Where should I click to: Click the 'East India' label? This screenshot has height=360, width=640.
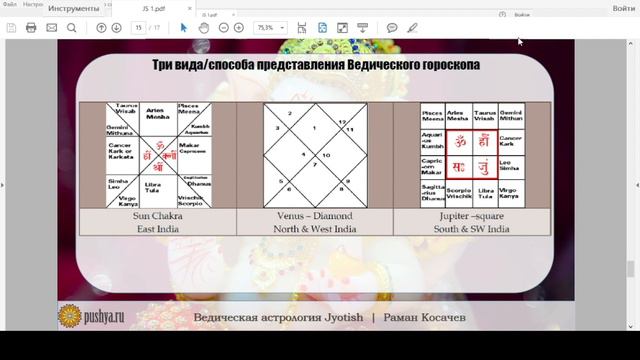coord(158,229)
